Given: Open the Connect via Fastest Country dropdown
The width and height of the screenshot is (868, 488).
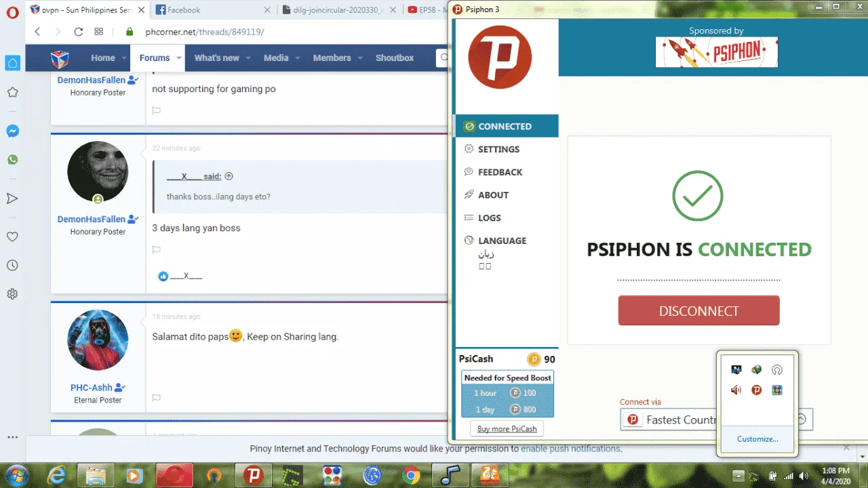Looking at the screenshot, I should point(716,420).
